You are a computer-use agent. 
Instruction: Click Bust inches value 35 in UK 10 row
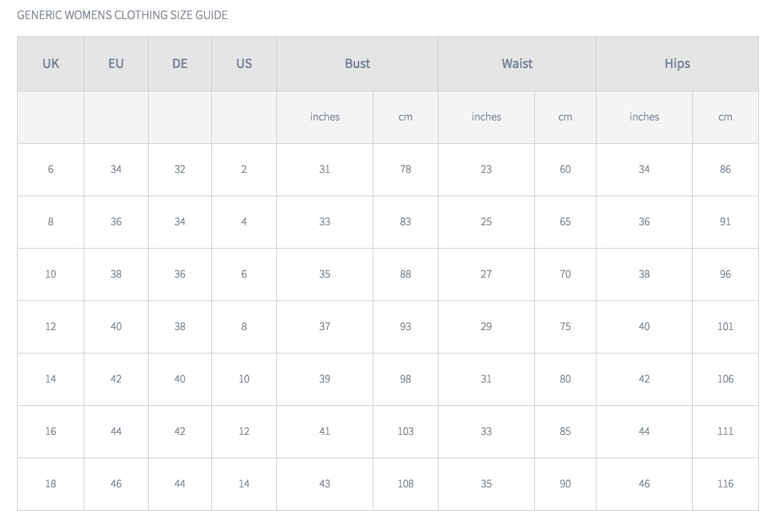(325, 274)
